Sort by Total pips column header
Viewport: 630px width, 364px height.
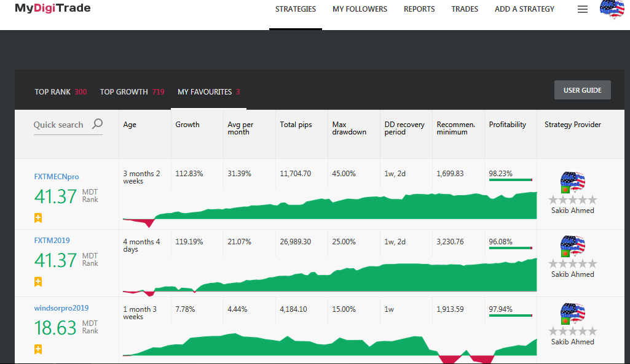[x=296, y=125]
